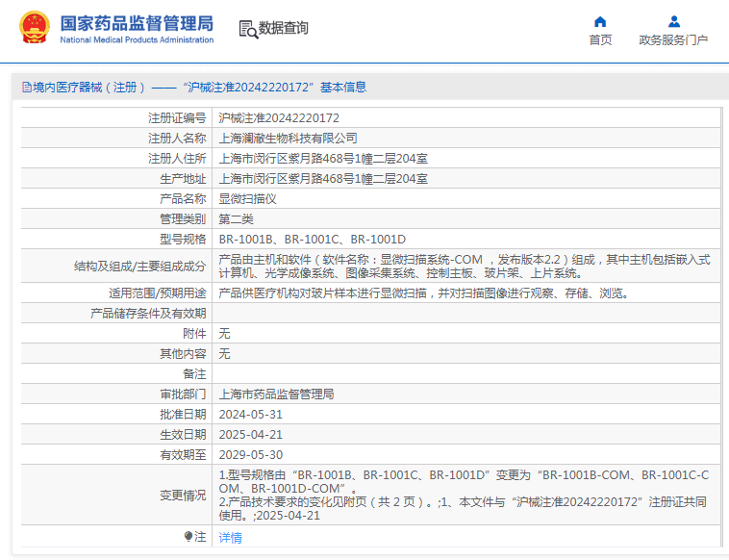Click the 数据查询 heading text
The height and width of the screenshot is (560, 729).
283,28
